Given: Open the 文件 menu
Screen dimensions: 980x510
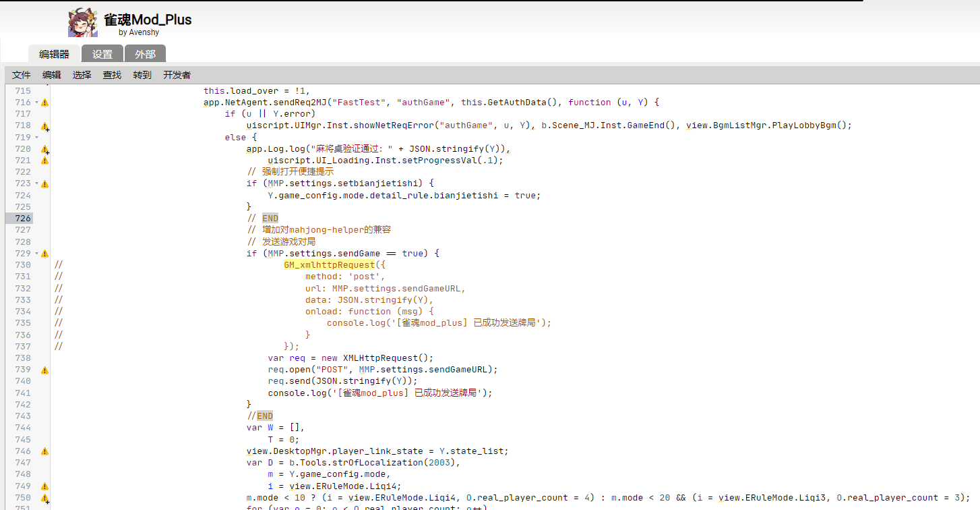Looking at the screenshot, I should (22, 75).
